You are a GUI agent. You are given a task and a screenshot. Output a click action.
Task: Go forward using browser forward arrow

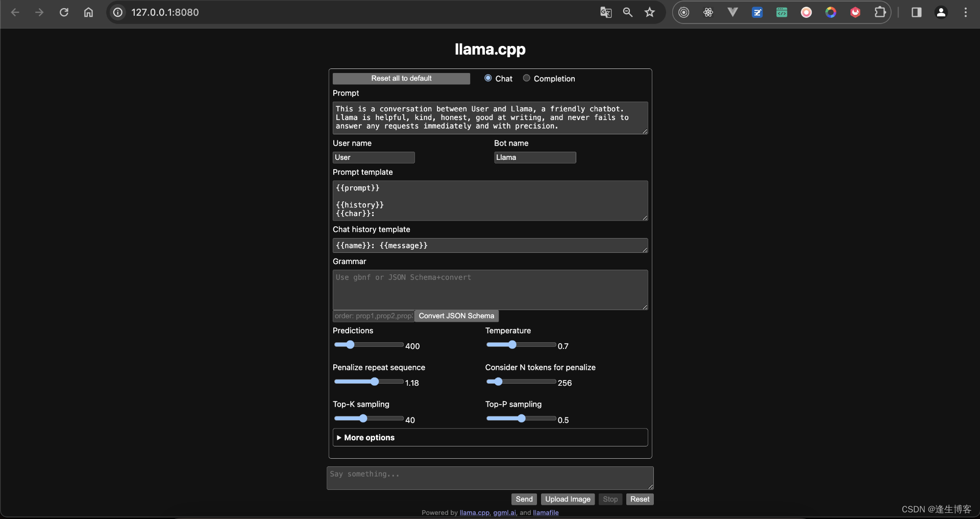point(39,12)
